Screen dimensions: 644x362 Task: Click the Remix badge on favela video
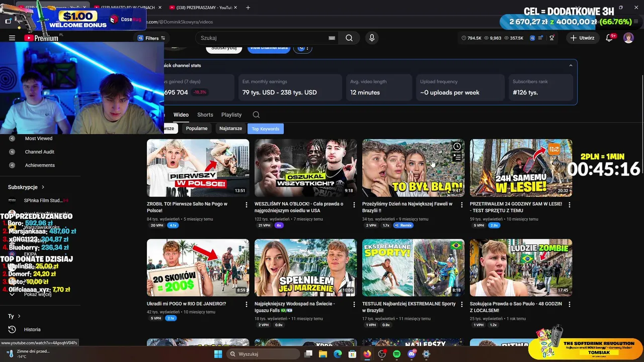[403, 225]
